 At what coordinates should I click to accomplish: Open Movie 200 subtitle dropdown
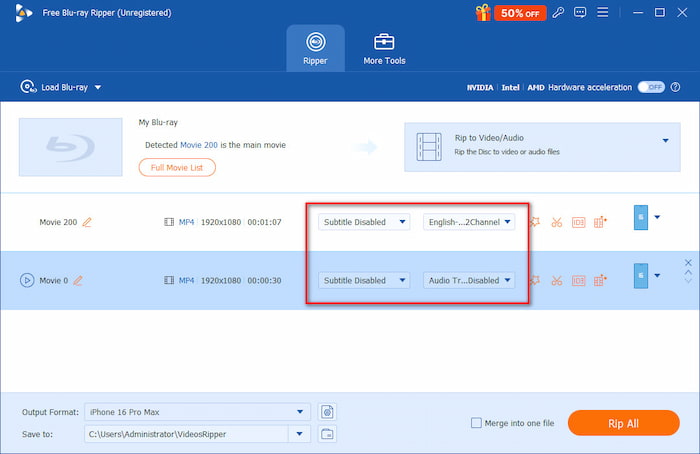(x=364, y=222)
